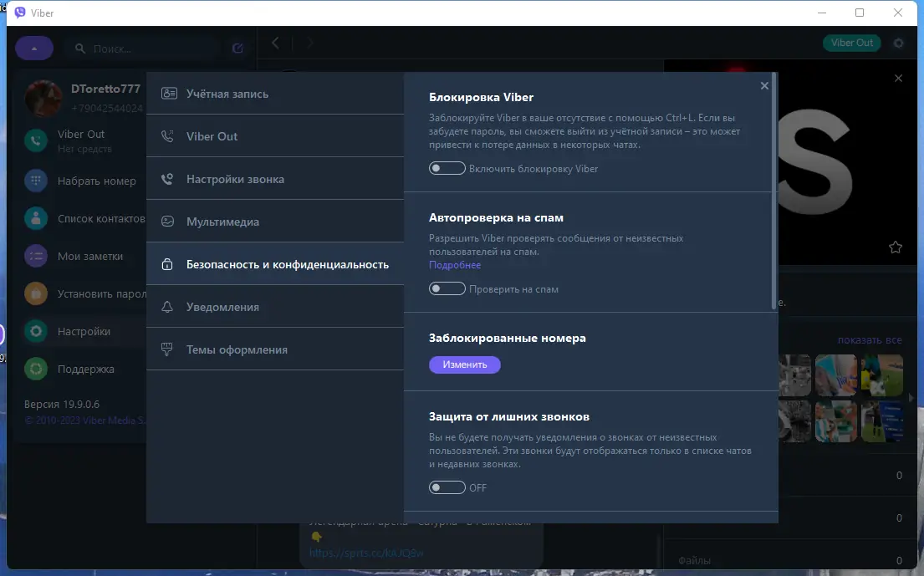Click the star favorite icon on the media panel
The image size is (924, 576).
pos(895,247)
